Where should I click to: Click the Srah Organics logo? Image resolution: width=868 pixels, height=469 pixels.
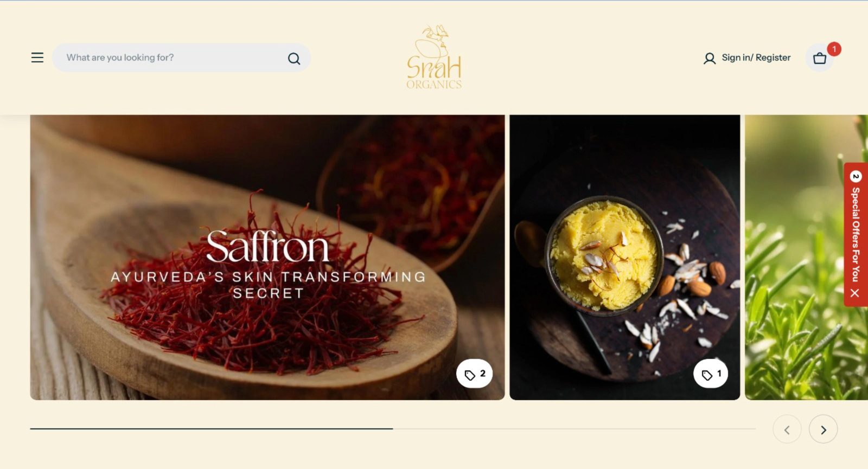tap(434, 56)
